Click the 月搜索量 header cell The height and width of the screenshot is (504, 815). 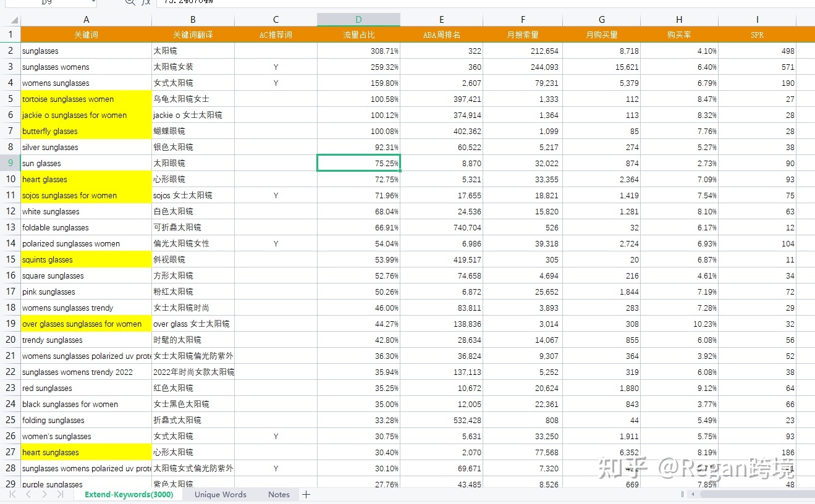coord(523,35)
